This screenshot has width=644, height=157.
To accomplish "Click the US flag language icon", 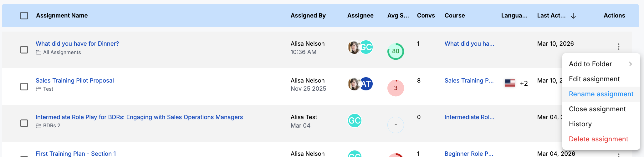I will 509,83.
